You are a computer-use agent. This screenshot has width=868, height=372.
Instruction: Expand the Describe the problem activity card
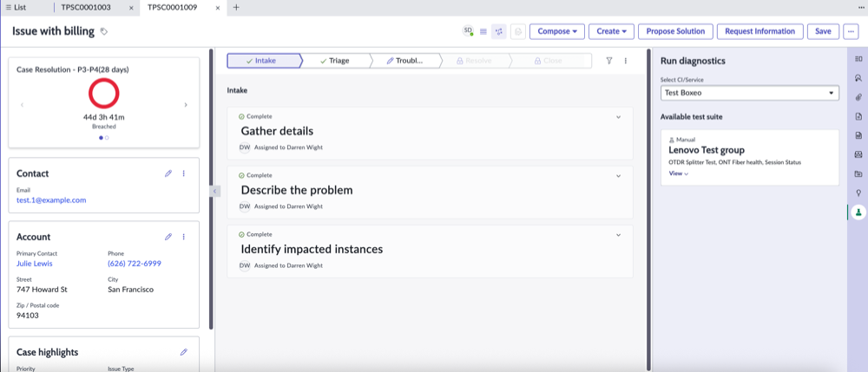coord(618,176)
